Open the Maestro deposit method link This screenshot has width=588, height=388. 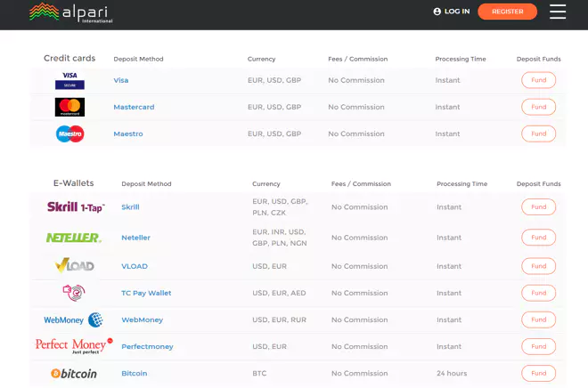coord(128,133)
